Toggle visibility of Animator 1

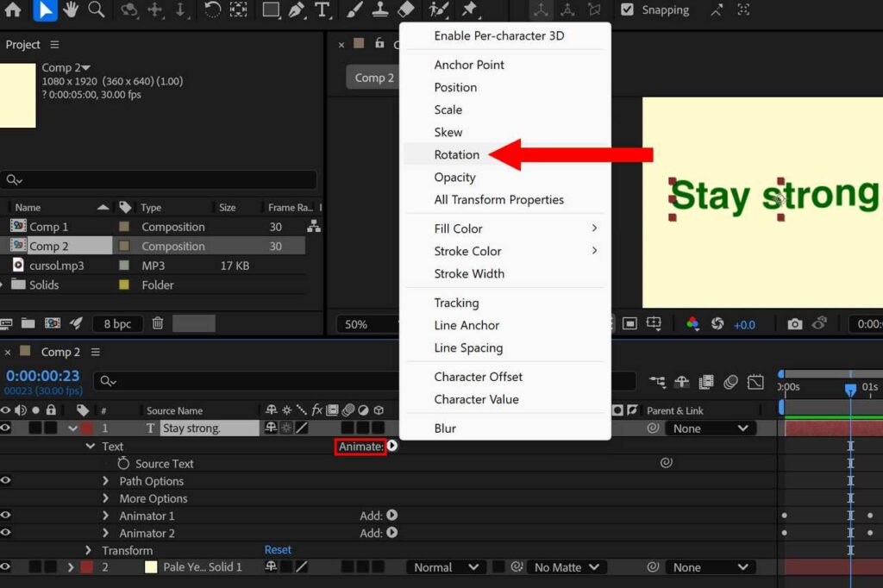(6, 516)
